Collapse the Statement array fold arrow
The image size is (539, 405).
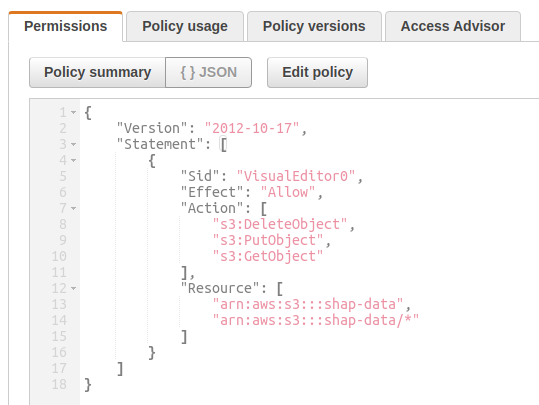point(74,144)
